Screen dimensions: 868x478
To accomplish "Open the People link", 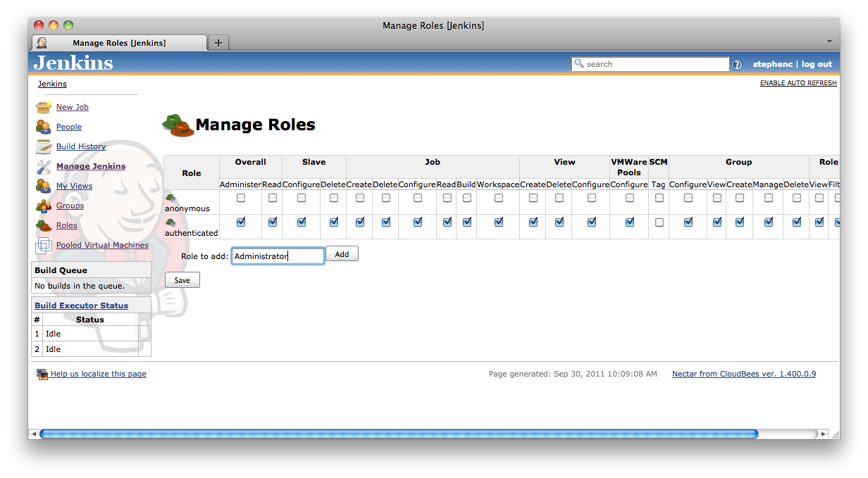I will click(x=69, y=127).
